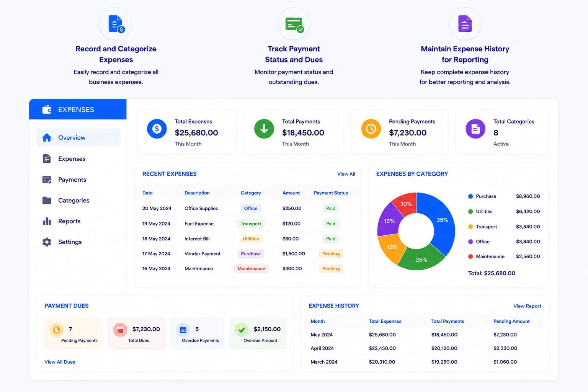Image resolution: width=588 pixels, height=392 pixels.
Task: Click the green Utilities legend dot
Action: pos(470,211)
